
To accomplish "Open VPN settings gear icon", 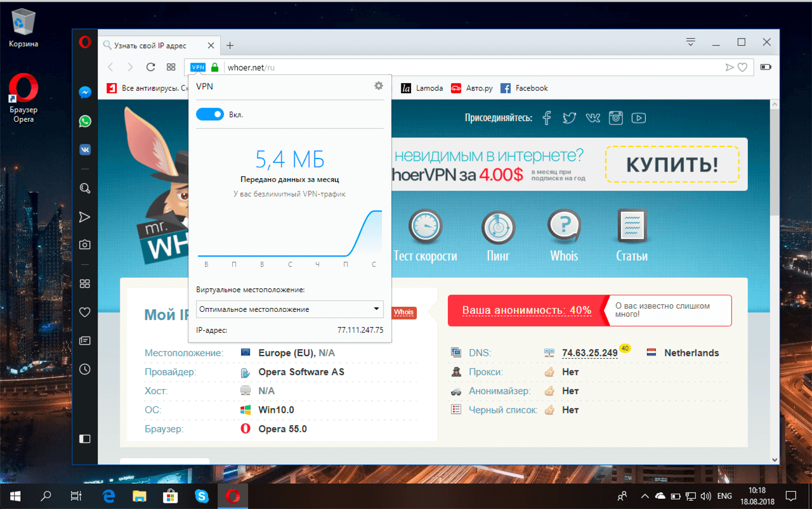I will pos(379,86).
